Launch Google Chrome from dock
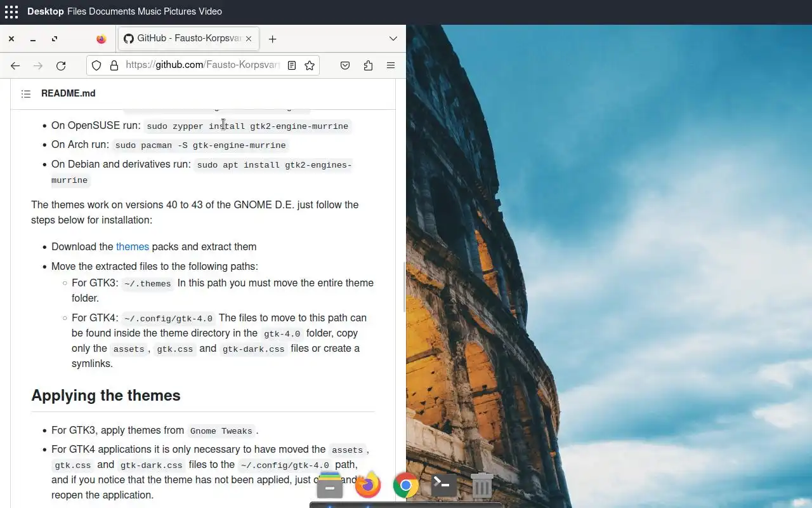The image size is (812, 508). (406, 486)
